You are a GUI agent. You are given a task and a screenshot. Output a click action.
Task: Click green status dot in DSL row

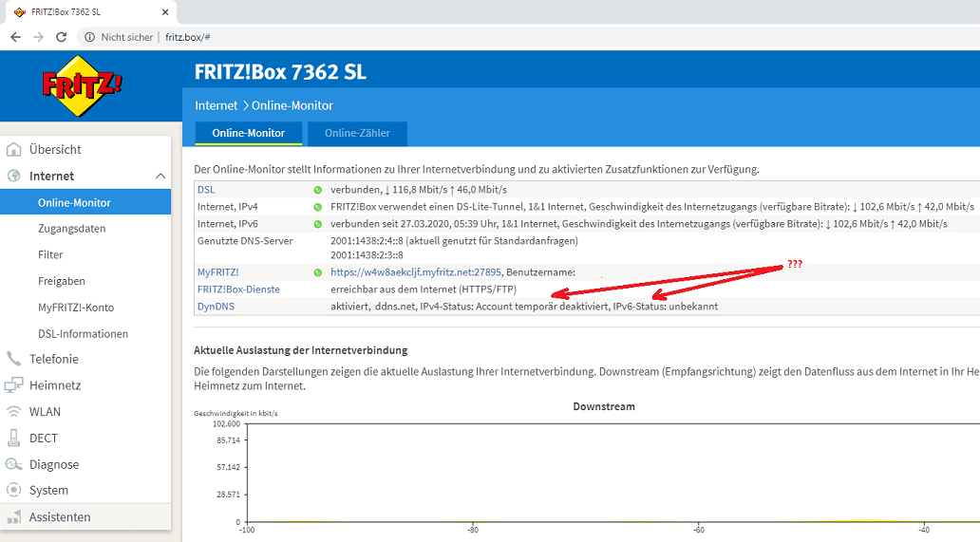coord(317,190)
